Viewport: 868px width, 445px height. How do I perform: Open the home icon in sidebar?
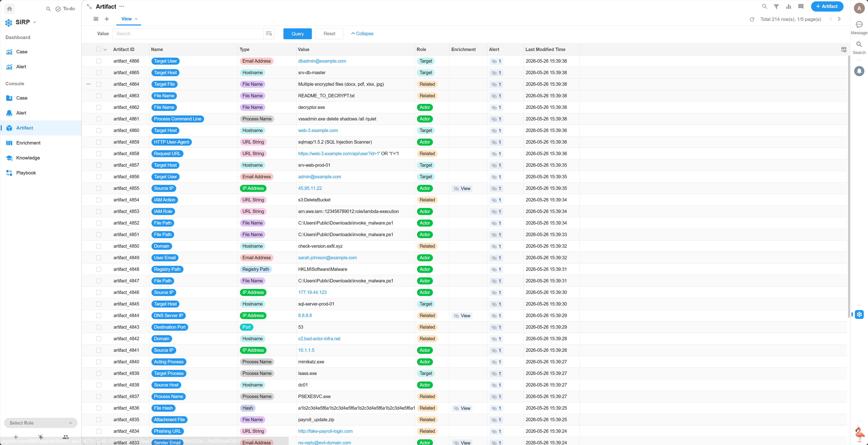10,9
